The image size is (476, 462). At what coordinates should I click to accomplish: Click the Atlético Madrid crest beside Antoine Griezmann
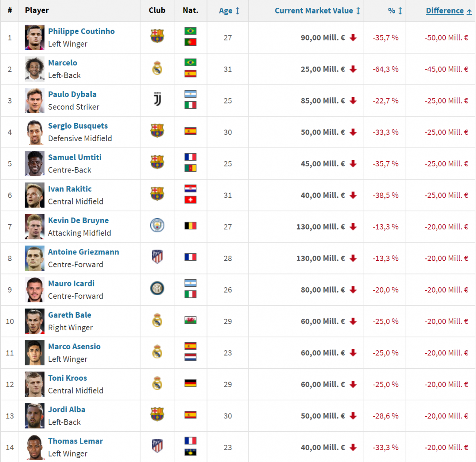point(157,256)
